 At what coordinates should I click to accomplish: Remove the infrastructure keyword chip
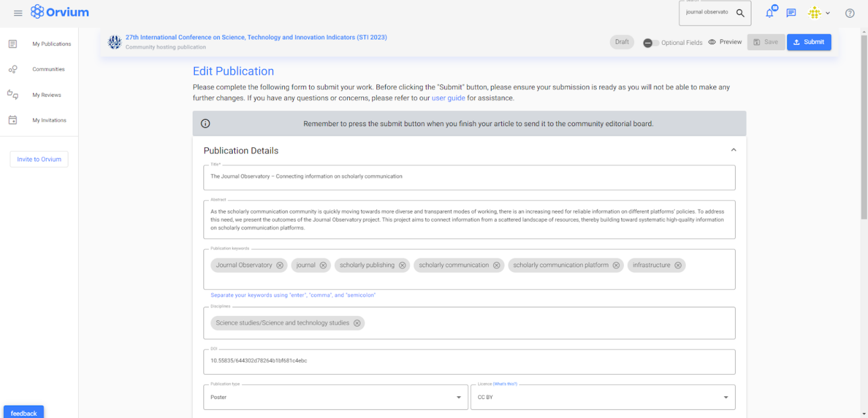[678, 265]
